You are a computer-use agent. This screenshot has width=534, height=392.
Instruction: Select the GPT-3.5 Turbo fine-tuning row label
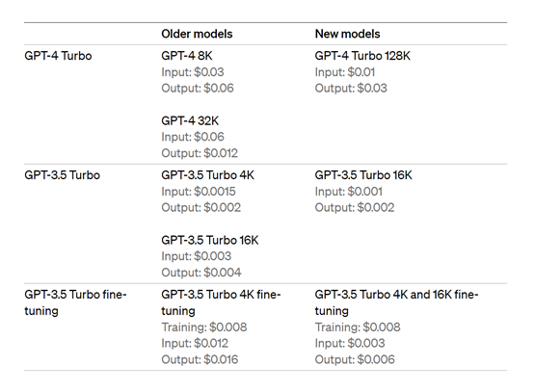tap(75, 302)
